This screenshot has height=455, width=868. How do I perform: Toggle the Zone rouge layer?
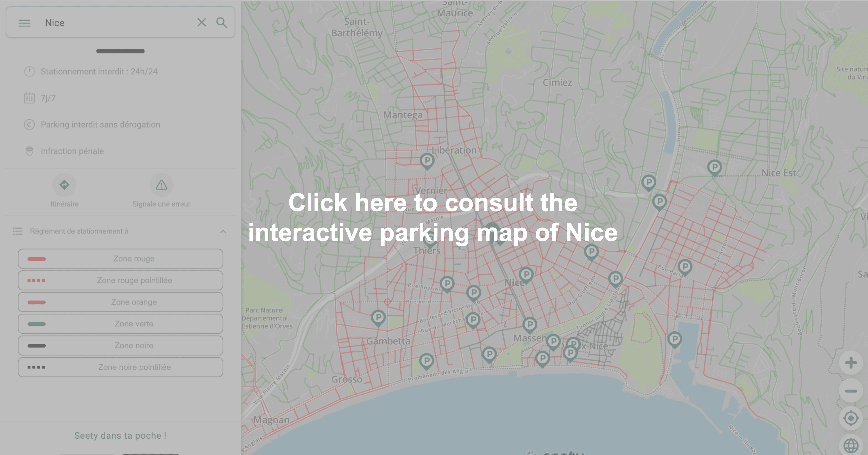tap(120, 259)
